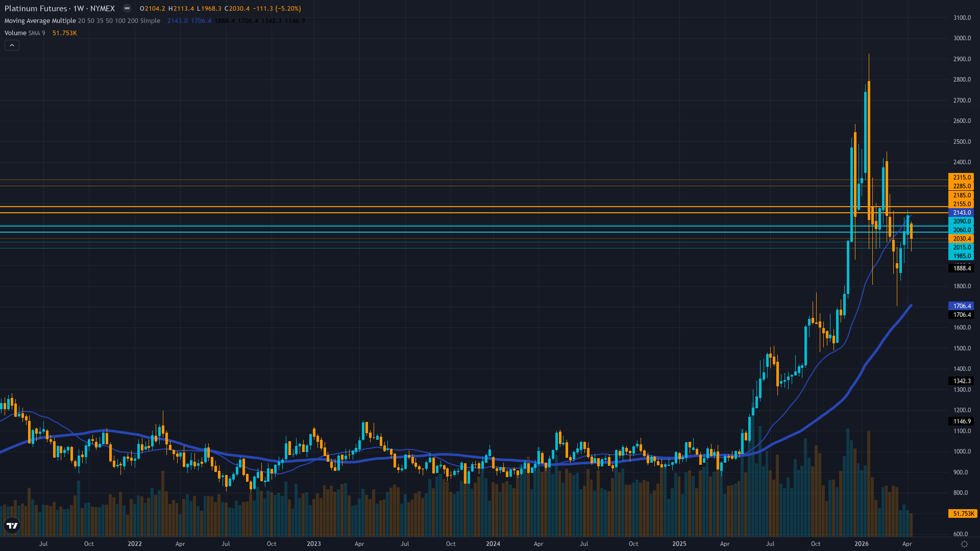Click the black 1706.4 moving average axis label

click(x=962, y=315)
